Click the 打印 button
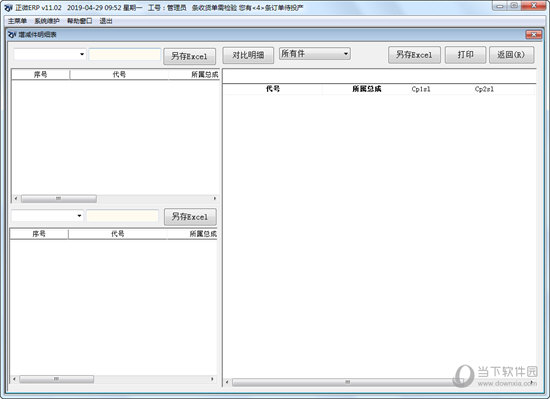The width and height of the screenshot is (550, 399). (465, 55)
